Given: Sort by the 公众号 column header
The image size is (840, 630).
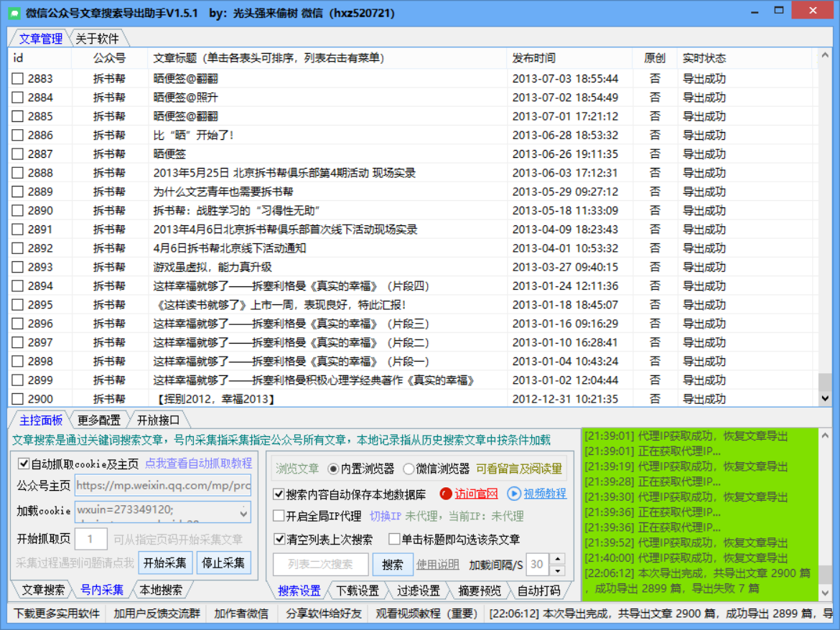Looking at the screenshot, I should (x=109, y=58).
